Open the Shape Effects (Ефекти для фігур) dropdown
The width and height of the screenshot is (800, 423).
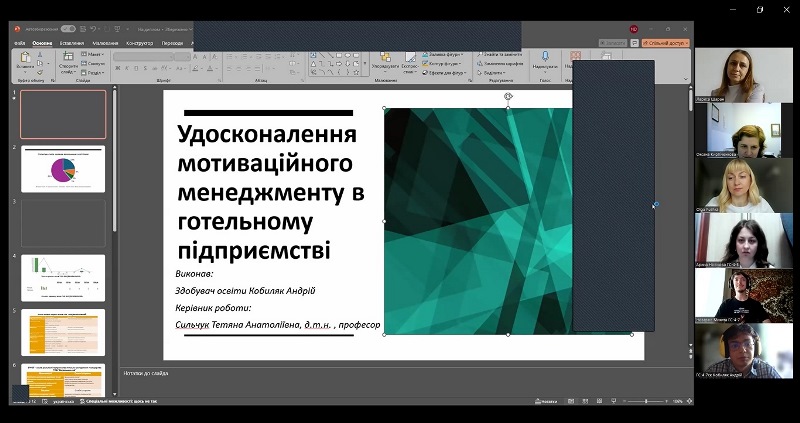[444, 73]
